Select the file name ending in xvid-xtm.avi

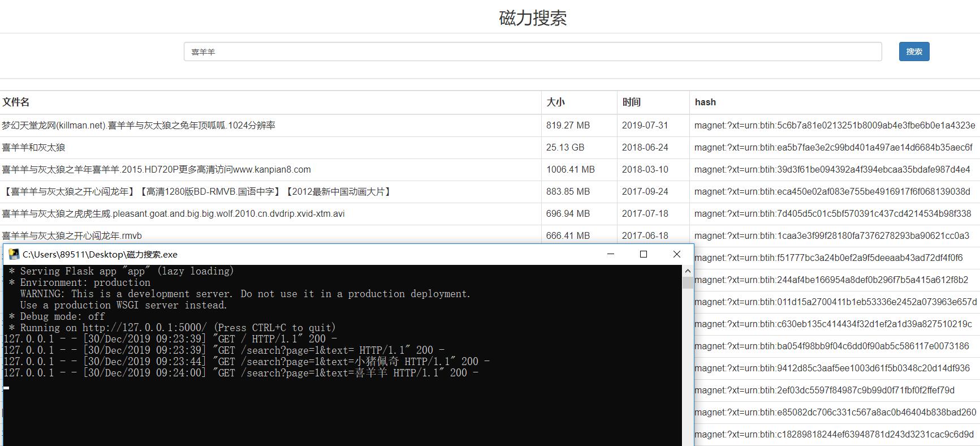173,214
